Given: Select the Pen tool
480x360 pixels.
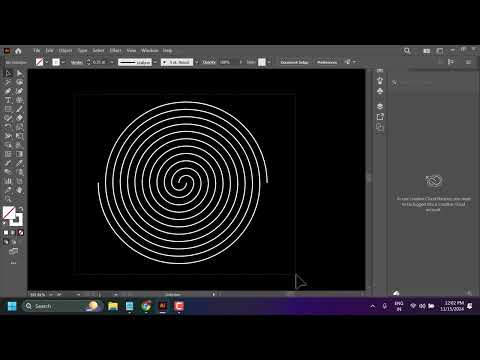Looking at the screenshot, I should [x=8, y=91].
